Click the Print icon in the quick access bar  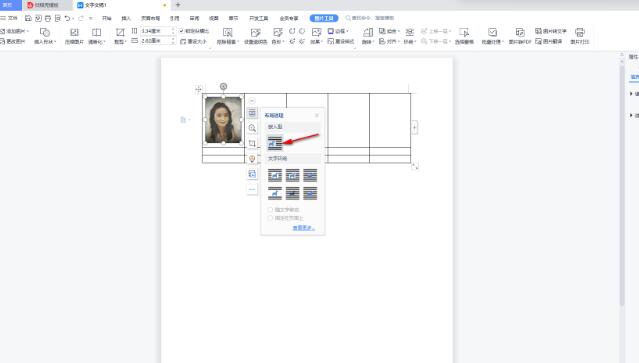(x=48, y=18)
